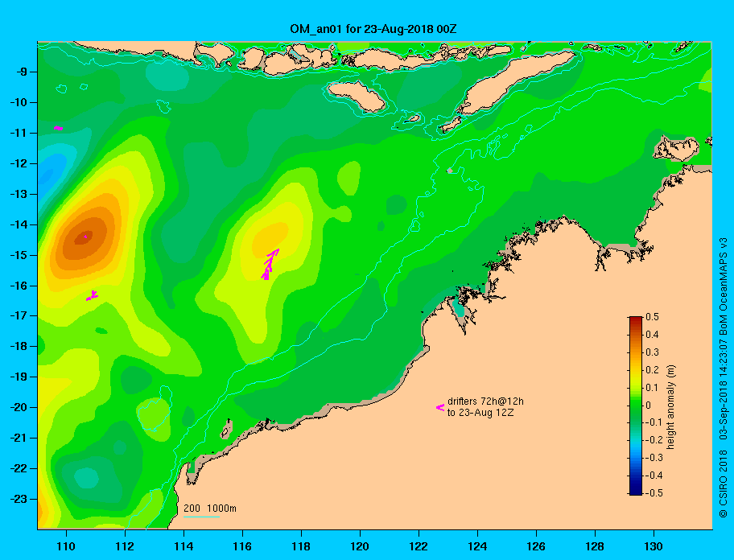
Task: Click the yellow-orange eddy center near 117E 14.5S
Action: [270, 240]
